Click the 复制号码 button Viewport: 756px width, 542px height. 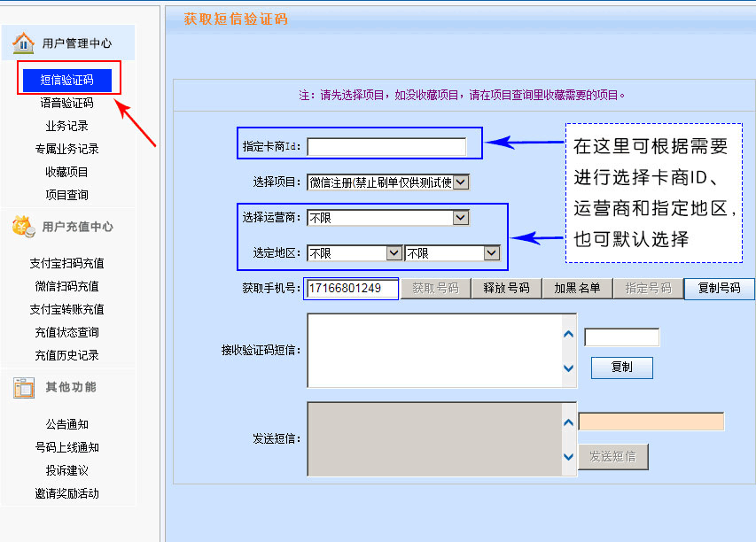(720, 289)
